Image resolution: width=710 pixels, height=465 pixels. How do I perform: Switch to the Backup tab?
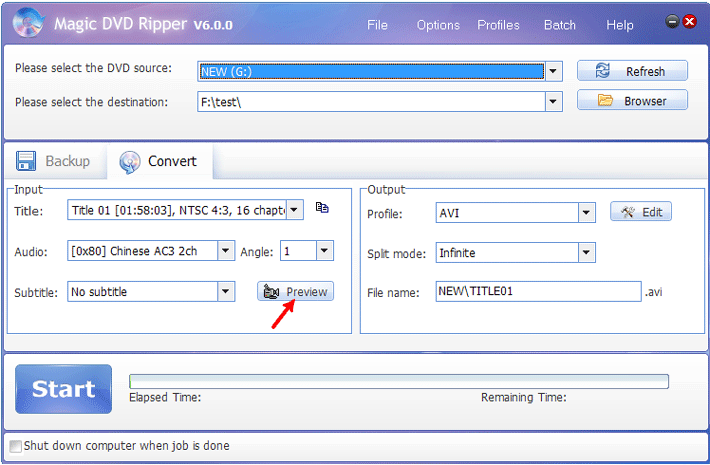tap(53, 161)
